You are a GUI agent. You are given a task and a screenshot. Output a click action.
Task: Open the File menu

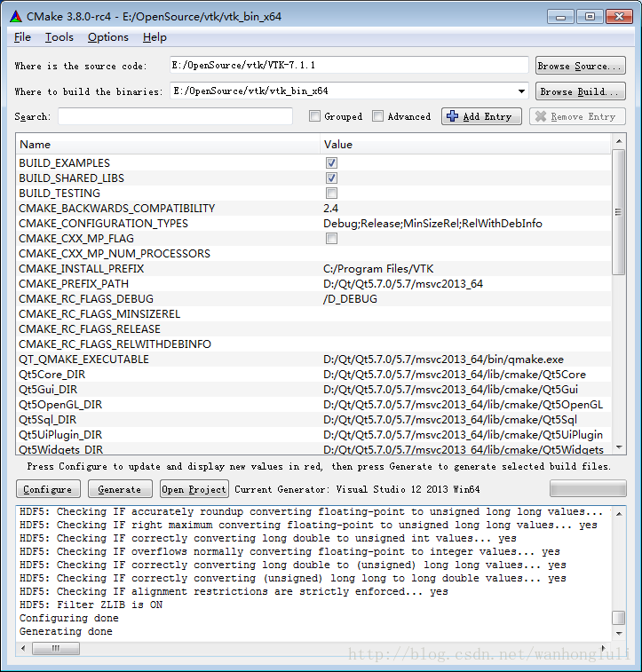tap(22, 37)
